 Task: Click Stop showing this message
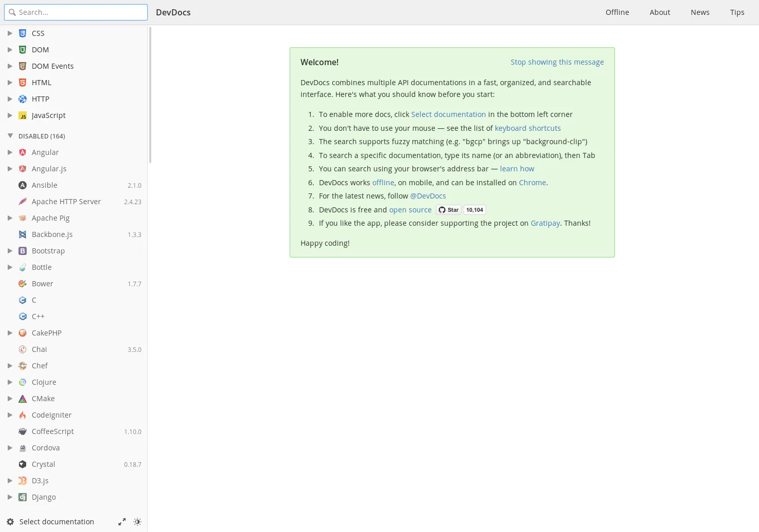557,62
